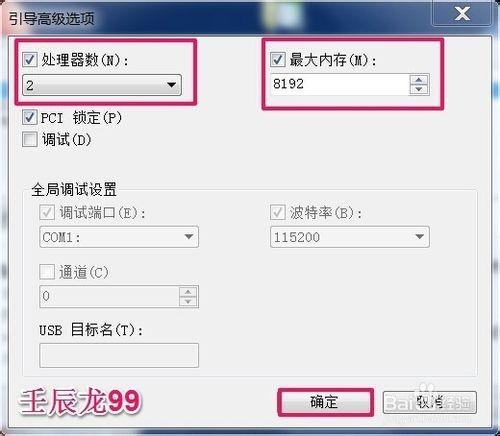This screenshot has height=436, width=500.
Task: Decrease channel value with down arrow
Action: coord(188,302)
